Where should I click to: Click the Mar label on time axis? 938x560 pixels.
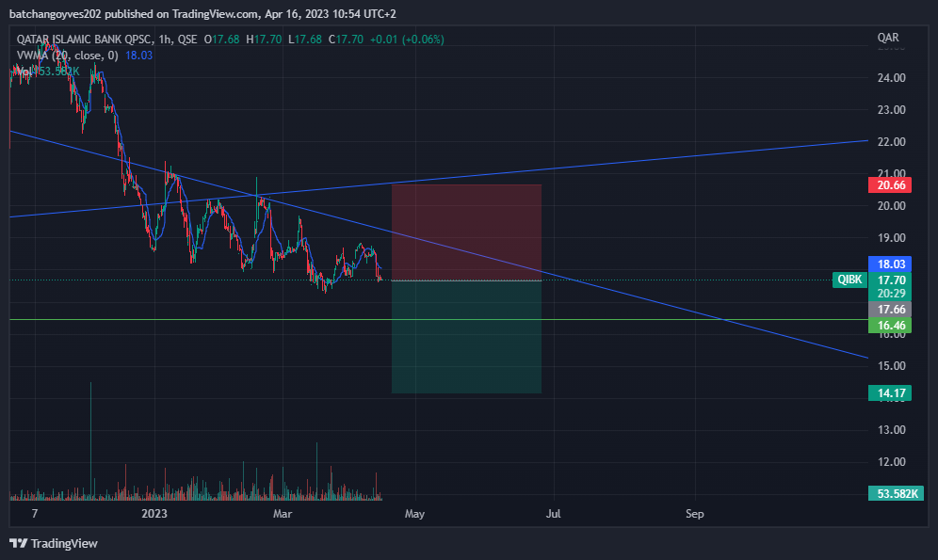[283, 514]
